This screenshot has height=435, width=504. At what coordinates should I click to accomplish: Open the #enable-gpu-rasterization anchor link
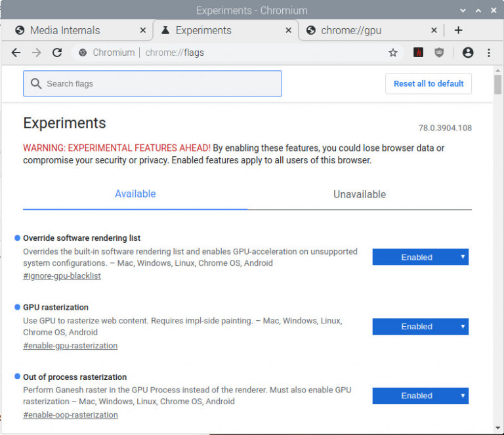point(70,346)
